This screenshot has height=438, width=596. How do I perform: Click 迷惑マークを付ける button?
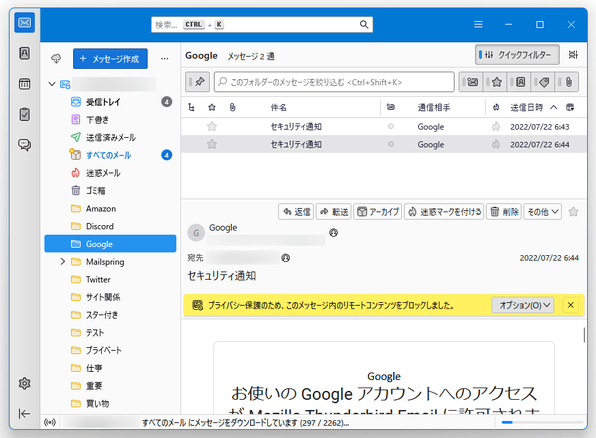(444, 212)
